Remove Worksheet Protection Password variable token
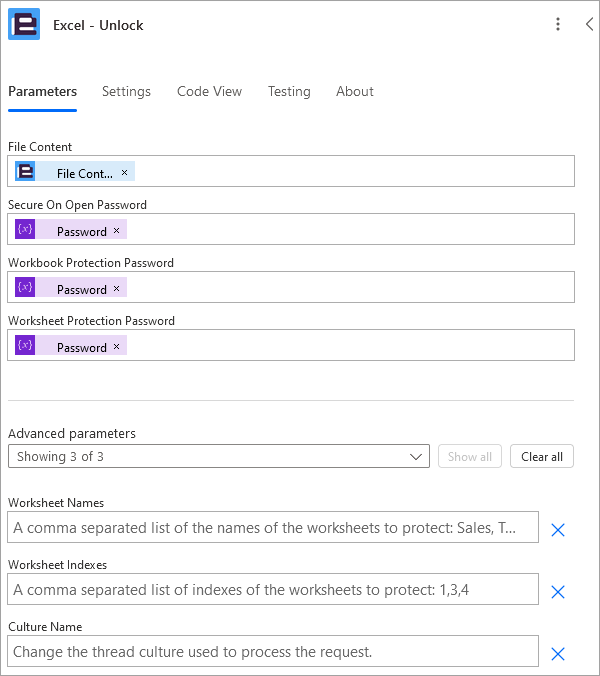Image resolution: width=600 pixels, height=676 pixels. 116,347
